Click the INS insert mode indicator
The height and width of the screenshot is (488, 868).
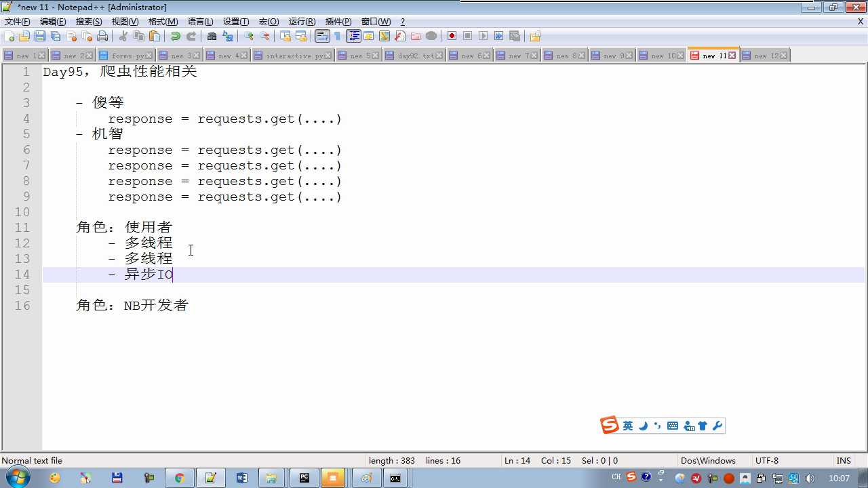pyautogui.click(x=844, y=461)
